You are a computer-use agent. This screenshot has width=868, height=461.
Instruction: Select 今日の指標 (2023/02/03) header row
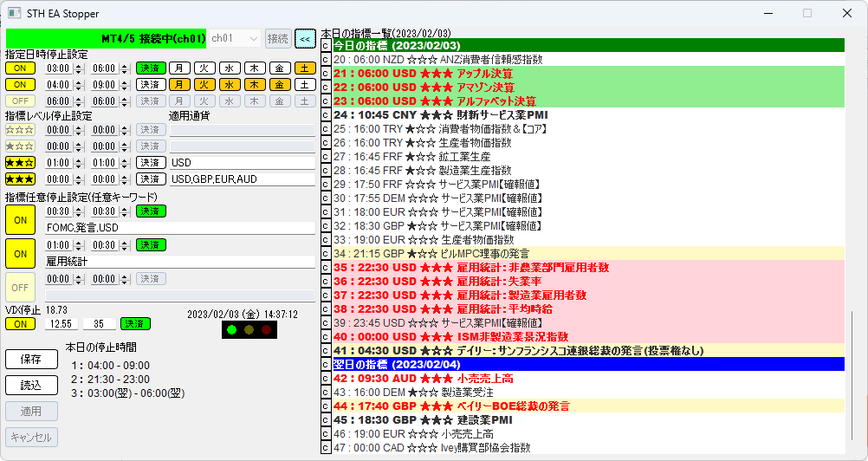point(588,45)
